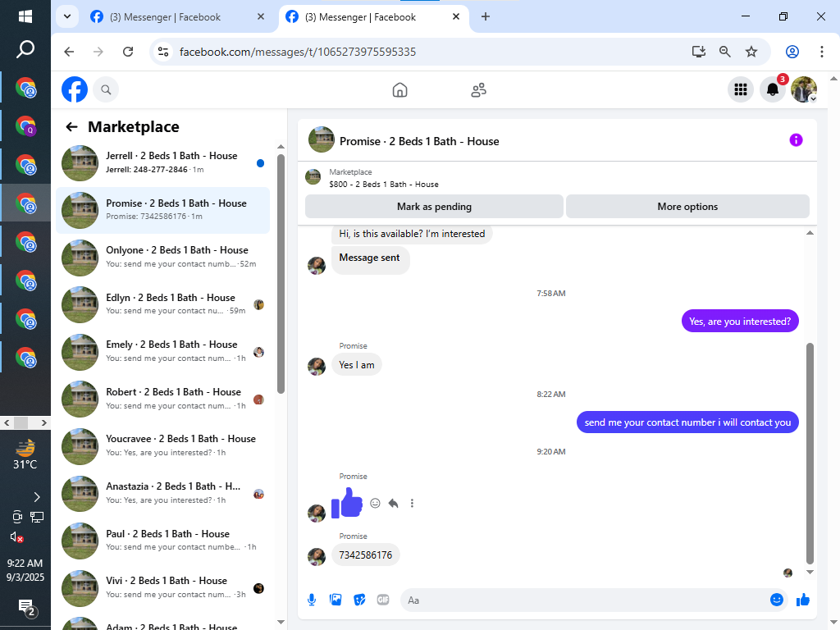Viewport: 840px width, 630px height.
Task: Expand the tab search dropdown
Action: click(x=67, y=16)
